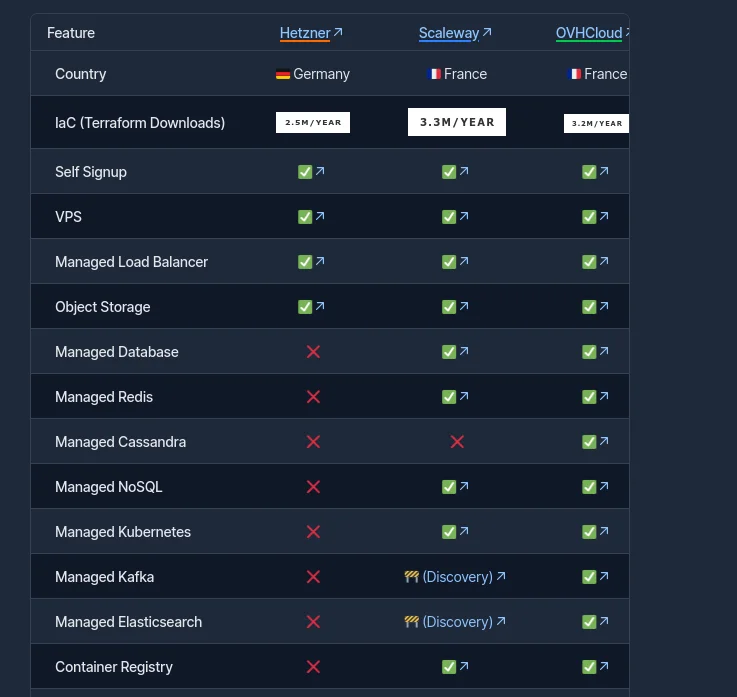Screen dimensions: 737x697
Task: Open OVHCloud Self Signup checkmark link
Action: click(x=595, y=172)
